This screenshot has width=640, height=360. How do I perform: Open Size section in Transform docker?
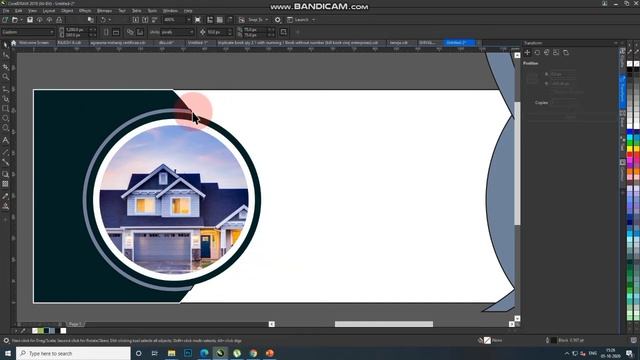tap(556, 53)
